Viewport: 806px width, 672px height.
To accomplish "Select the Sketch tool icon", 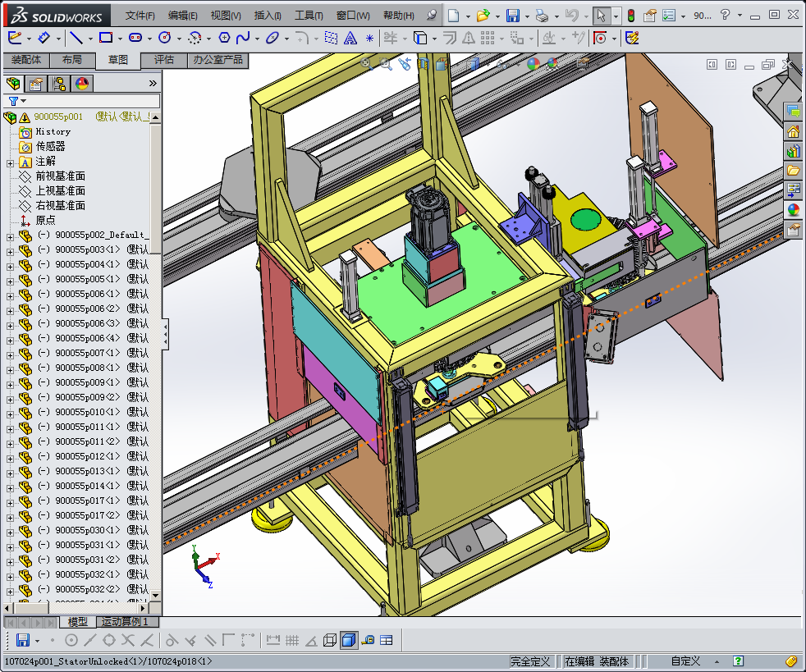I will pyautogui.click(x=15, y=38).
